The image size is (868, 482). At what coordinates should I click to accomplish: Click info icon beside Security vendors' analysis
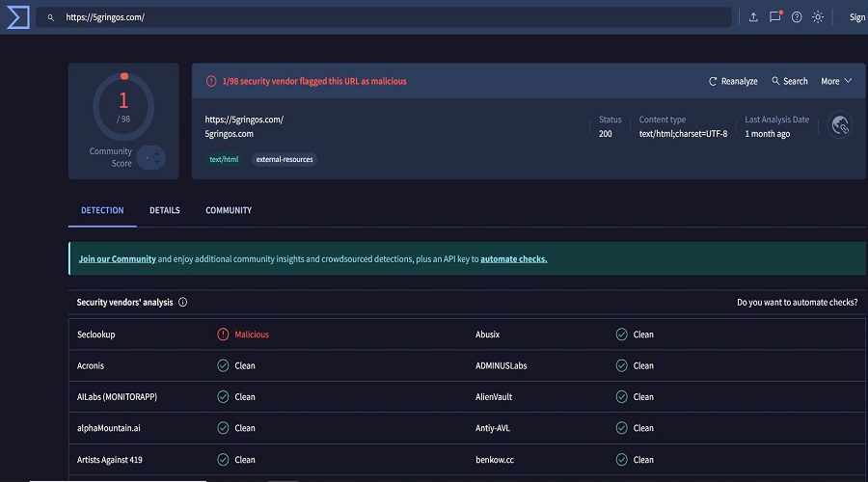coord(182,302)
